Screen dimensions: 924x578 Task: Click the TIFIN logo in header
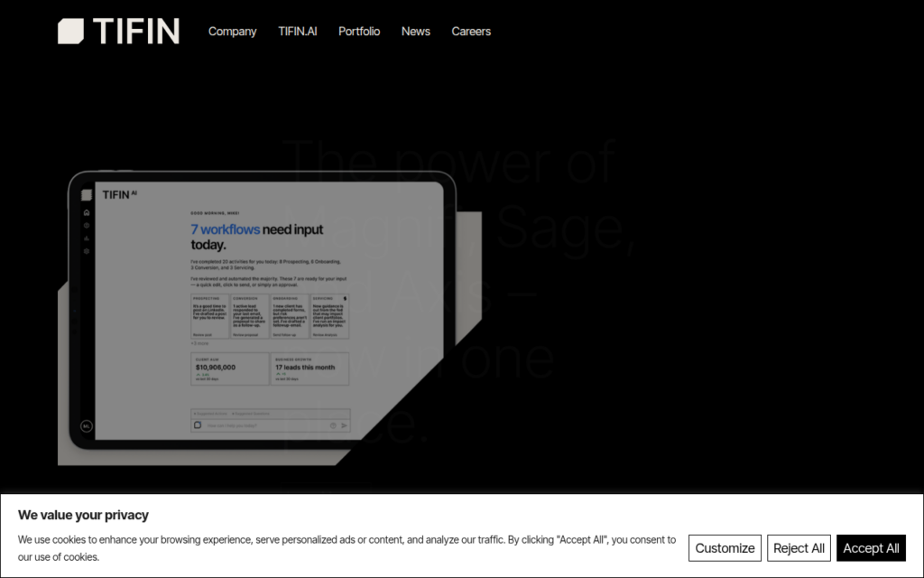click(x=118, y=32)
